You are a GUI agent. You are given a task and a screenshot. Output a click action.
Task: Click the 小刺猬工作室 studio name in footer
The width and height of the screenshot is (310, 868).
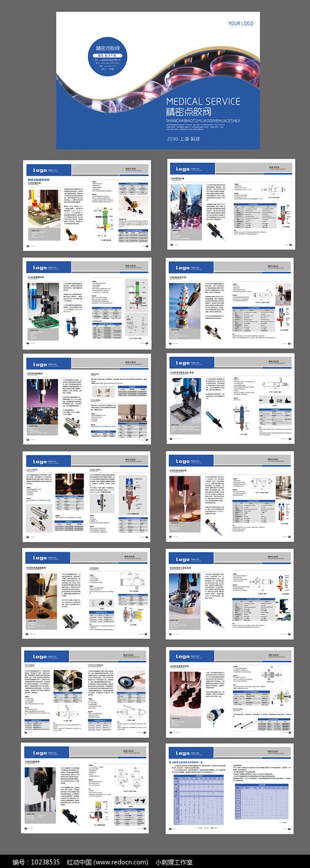pos(174,862)
